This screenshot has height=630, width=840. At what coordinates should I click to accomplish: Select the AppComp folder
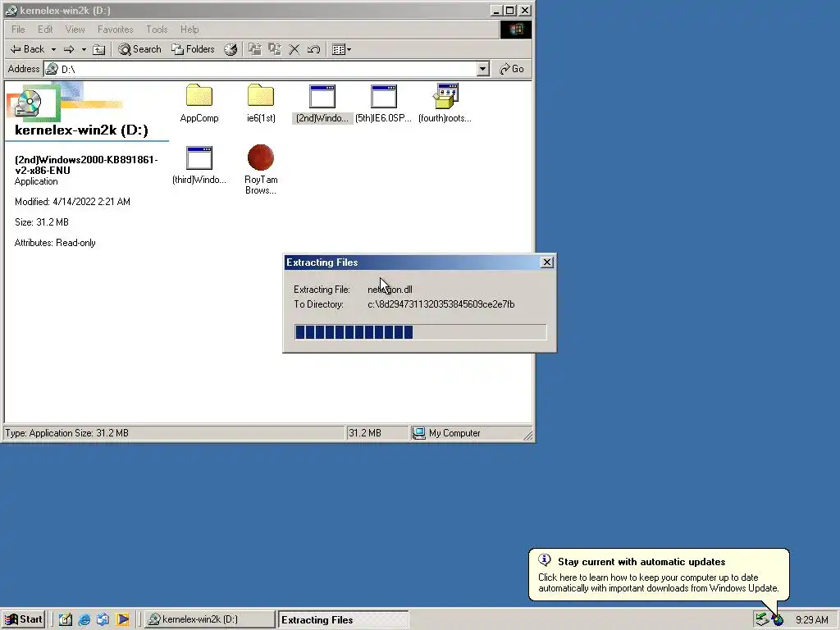199,103
